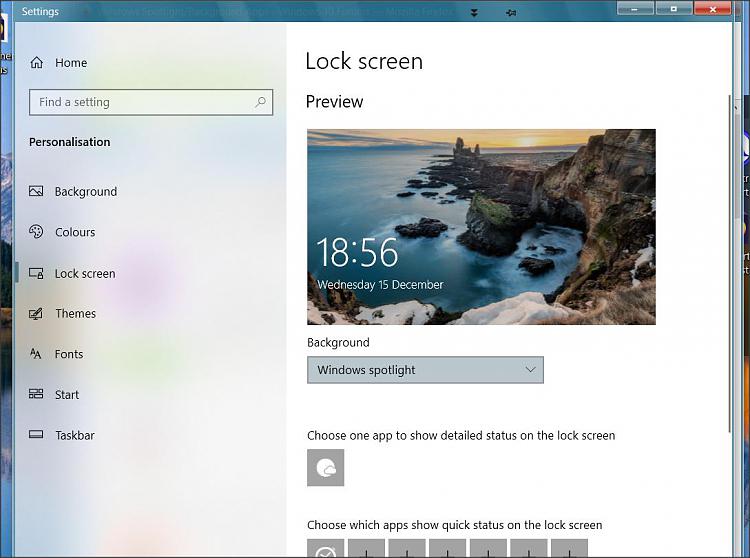
Task: Switch to the Start settings page
Action: [x=66, y=395]
